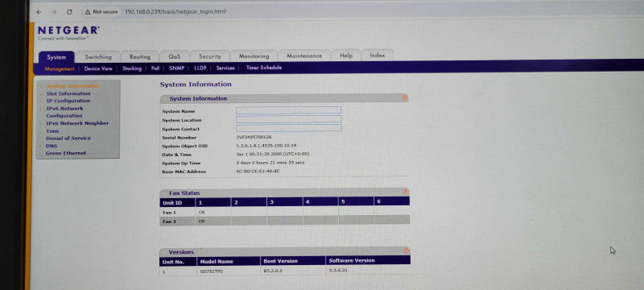The image size is (644, 290).
Task: Switch to the Switching tab
Action: [x=98, y=57]
